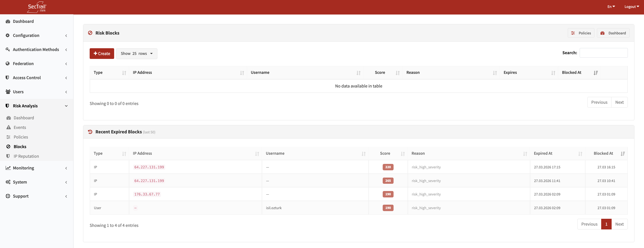Click the Policies sliders icon in sidebar
Viewport: 644px width, 248px height.
tap(9, 137)
